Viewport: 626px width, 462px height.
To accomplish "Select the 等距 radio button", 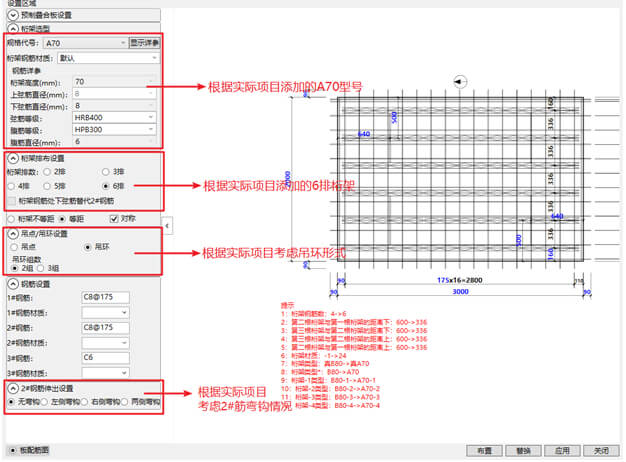I will tap(62, 219).
